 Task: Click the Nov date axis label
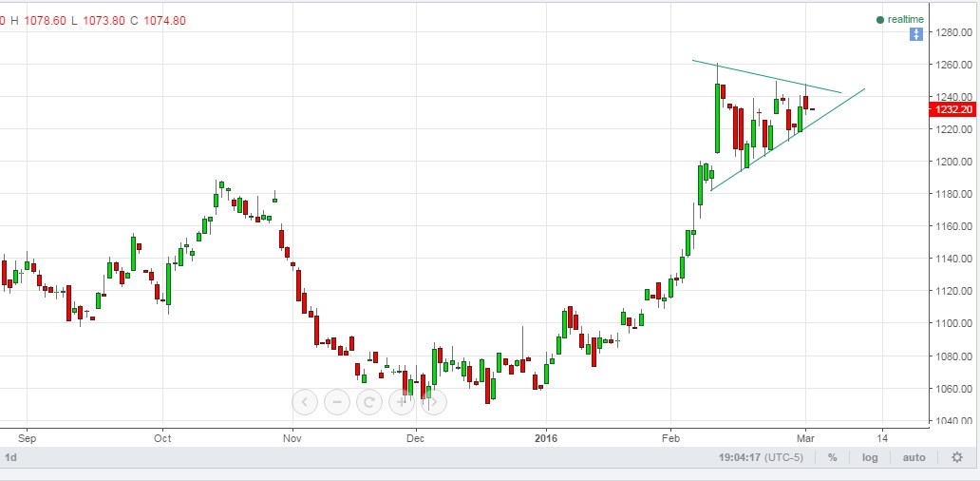(292, 438)
